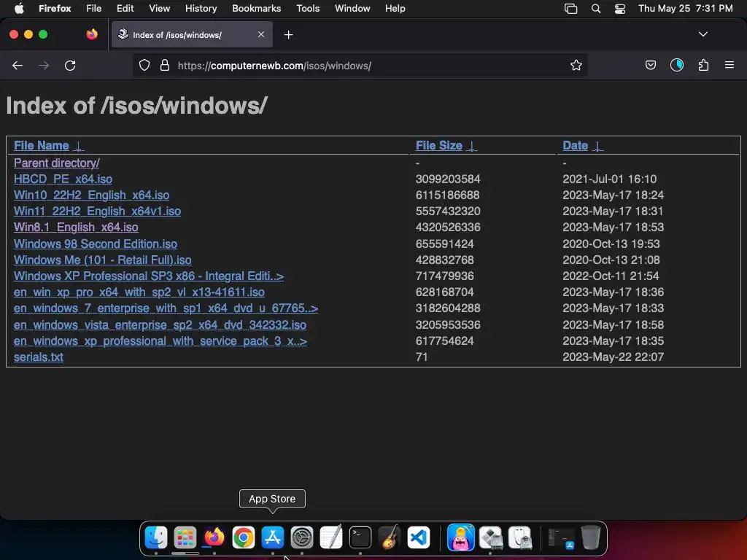Open Launchpad from the Dock
This screenshot has height=560, width=747.
point(185,537)
